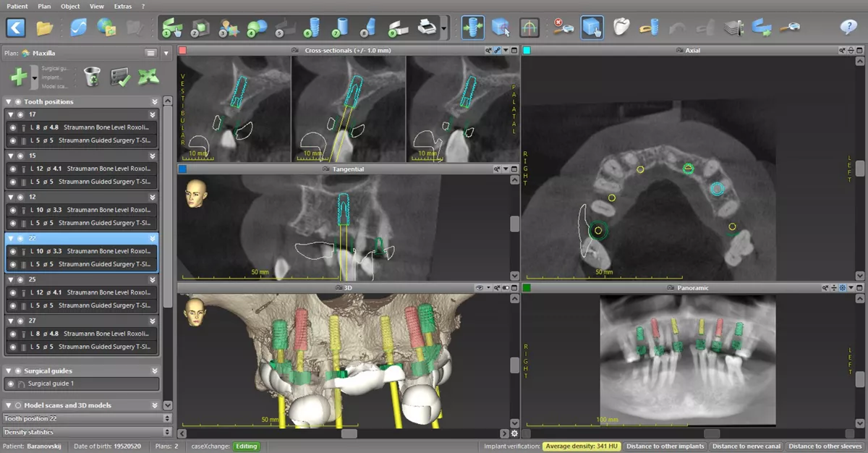Image resolution: width=868 pixels, height=453 pixels.
Task: Open the Extras menu
Action: (x=123, y=6)
